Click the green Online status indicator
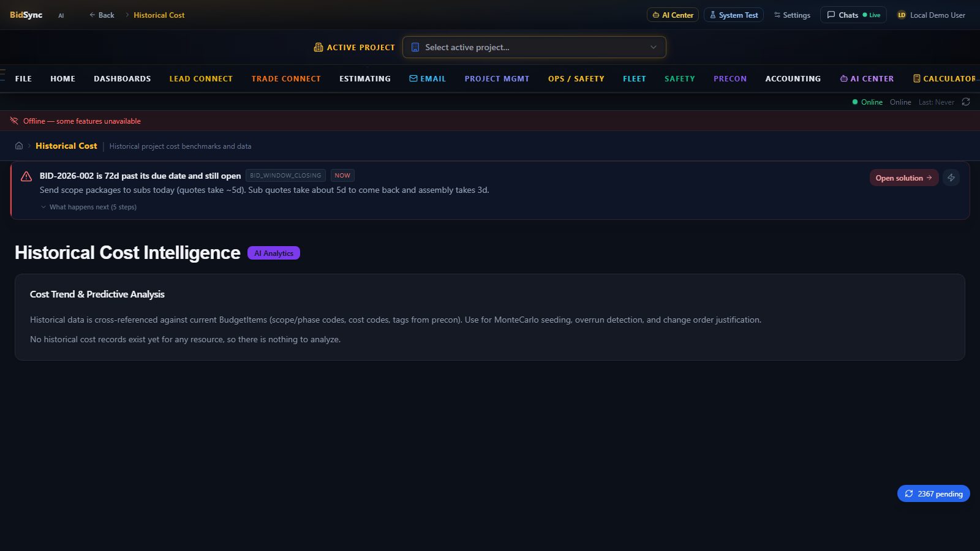Image resolution: width=980 pixels, height=551 pixels. pyautogui.click(x=867, y=102)
